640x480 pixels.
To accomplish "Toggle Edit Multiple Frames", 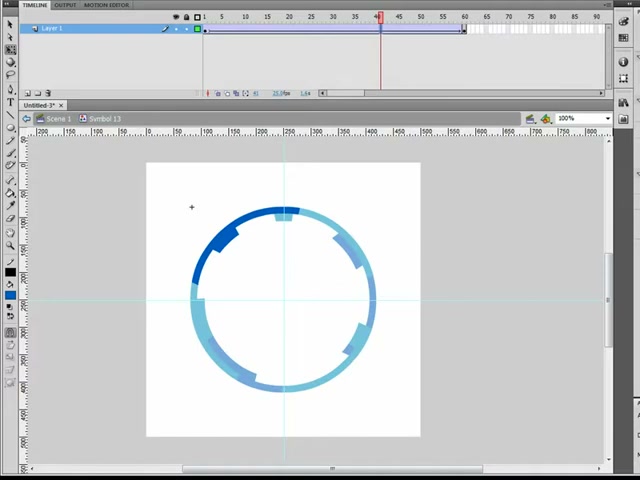I will point(236,93).
